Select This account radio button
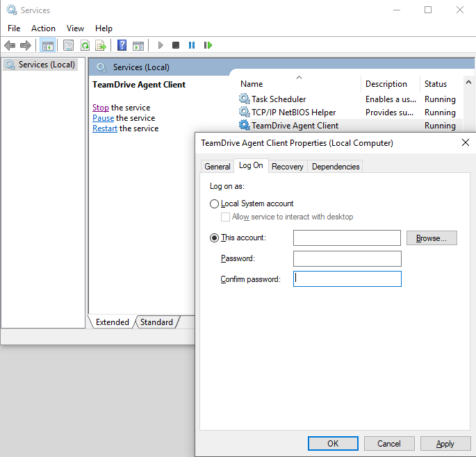Screen dimensions: 476x457 pos(214,238)
